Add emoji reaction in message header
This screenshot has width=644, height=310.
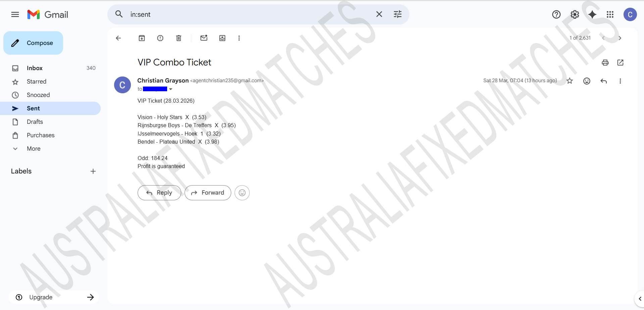tap(587, 81)
